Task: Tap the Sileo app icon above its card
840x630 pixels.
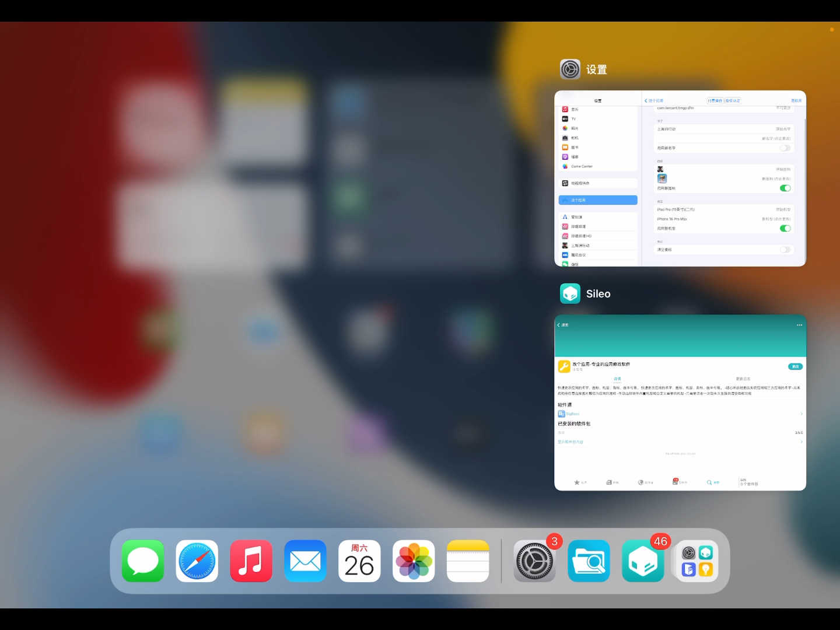Action: tap(570, 293)
